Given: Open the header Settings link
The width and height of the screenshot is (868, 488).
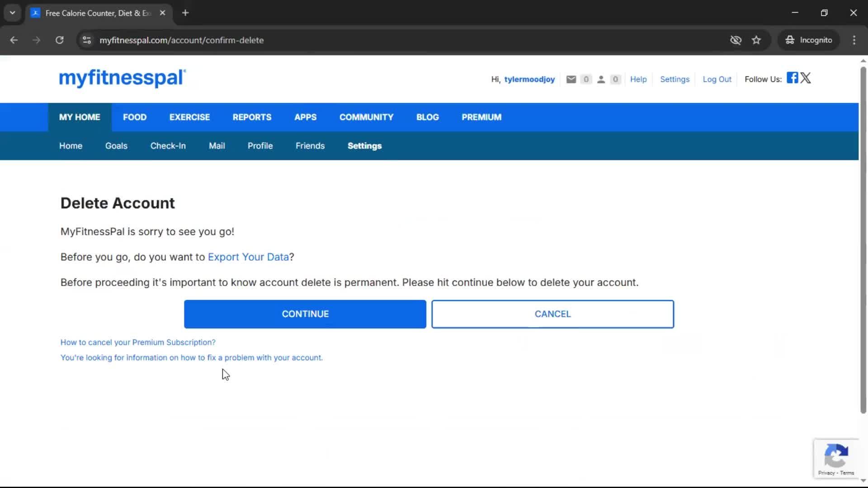Looking at the screenshot, I should pyautogui.click(x=675, y=80).
